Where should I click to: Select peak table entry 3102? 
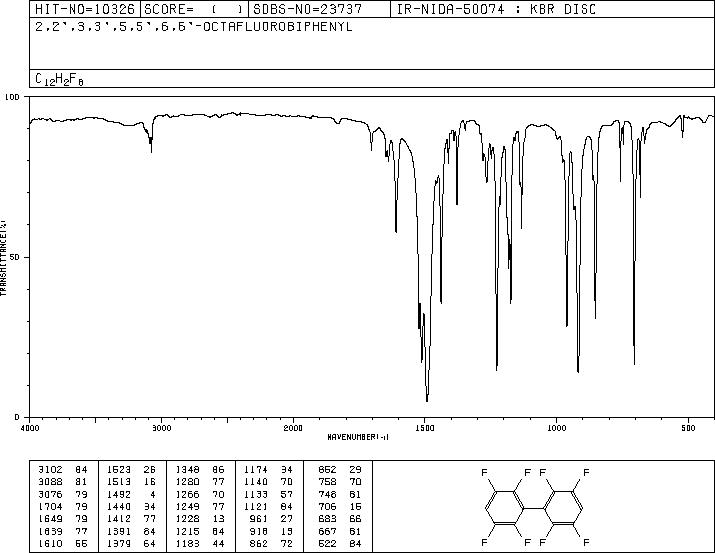pos(62,470)
